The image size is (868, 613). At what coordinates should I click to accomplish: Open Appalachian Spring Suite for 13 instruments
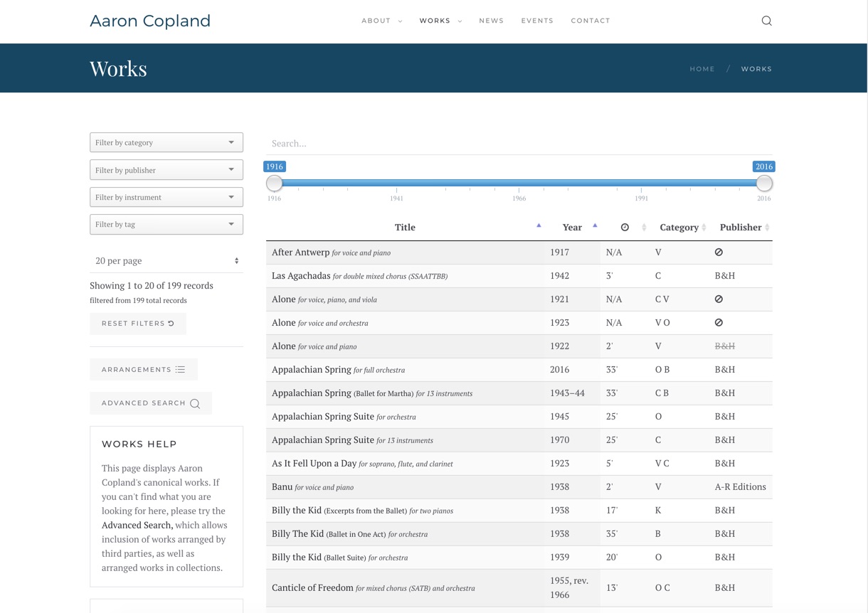coord(352,440)
